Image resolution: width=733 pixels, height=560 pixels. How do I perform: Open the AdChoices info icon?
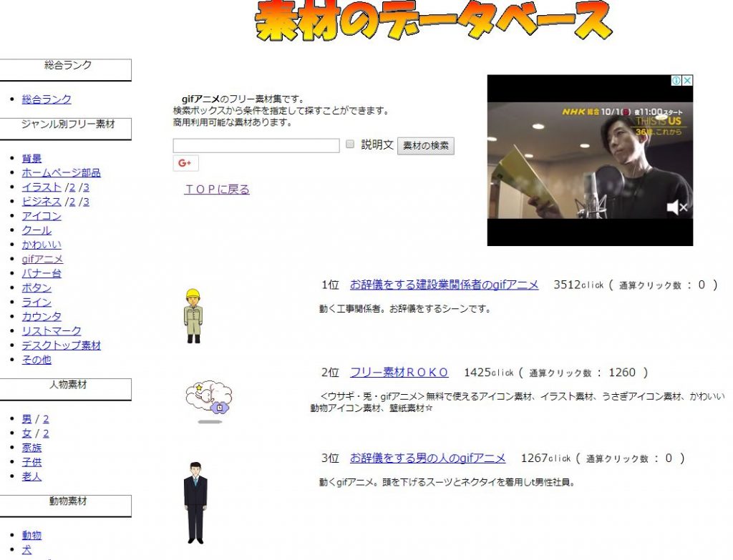tap(676, 81)
